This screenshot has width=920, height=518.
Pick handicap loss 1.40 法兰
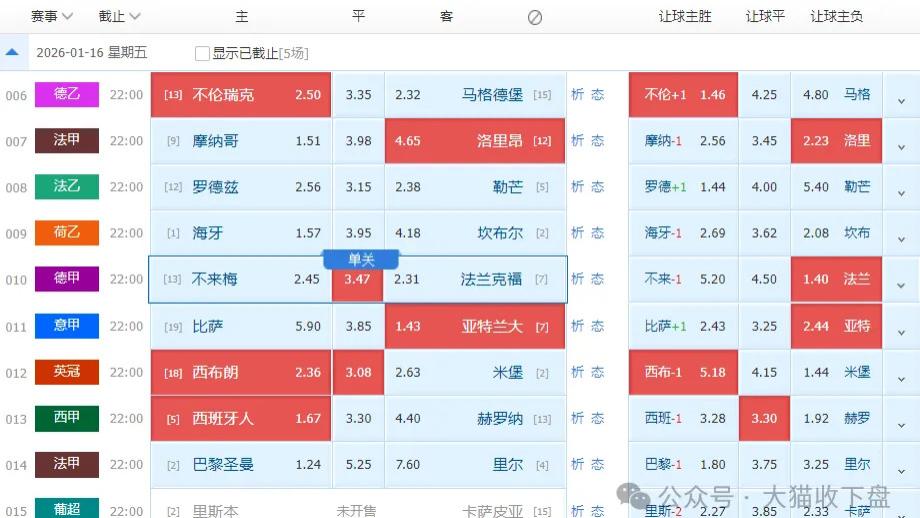(x=836, y=280)
